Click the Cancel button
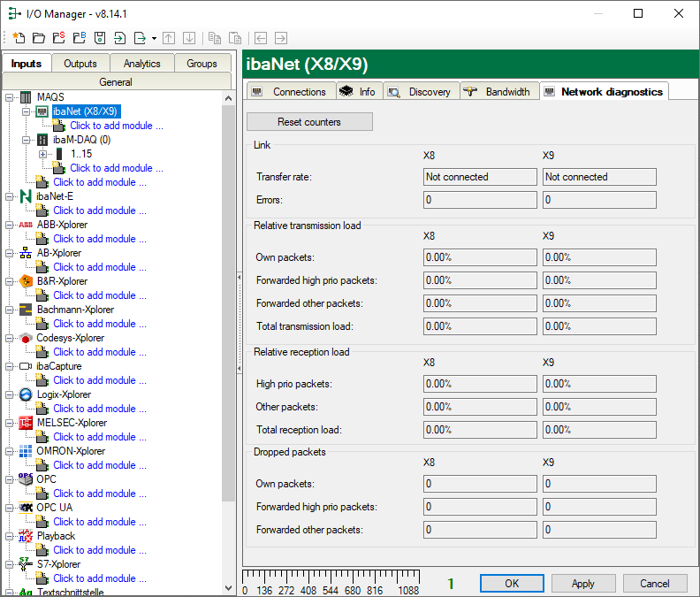Image resolution: width=700 pixels, height=597 pixels. click(654, 583)
